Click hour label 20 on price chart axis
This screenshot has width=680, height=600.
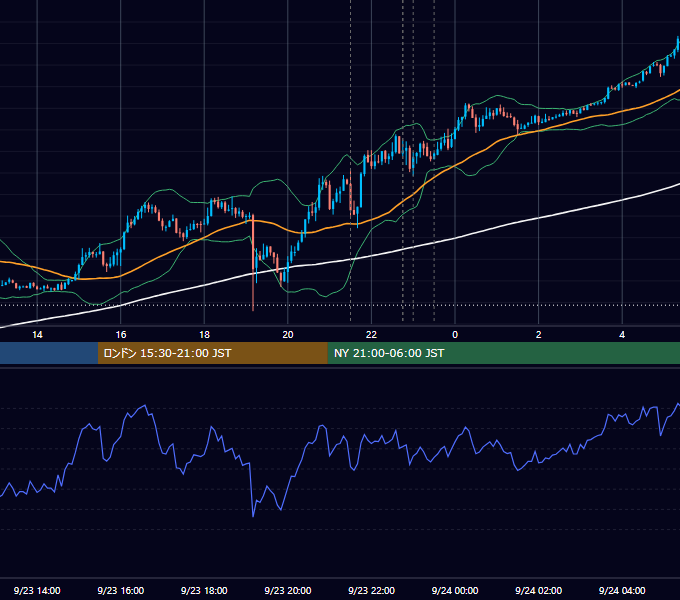pyautogui.click(x=288, y=335)
